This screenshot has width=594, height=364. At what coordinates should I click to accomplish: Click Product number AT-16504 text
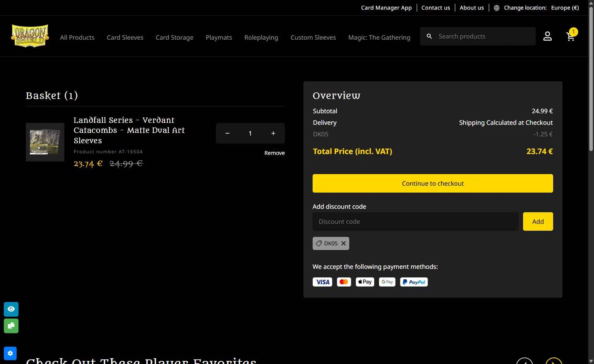pos(108,152)
